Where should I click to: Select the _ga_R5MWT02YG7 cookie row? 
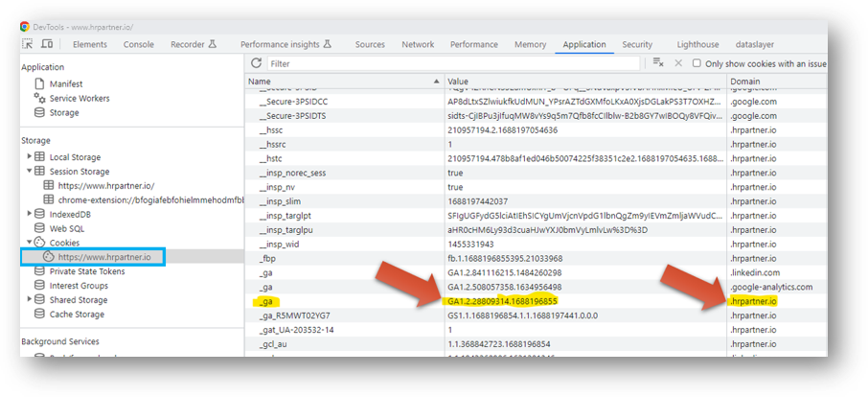[x=537, y=315]
